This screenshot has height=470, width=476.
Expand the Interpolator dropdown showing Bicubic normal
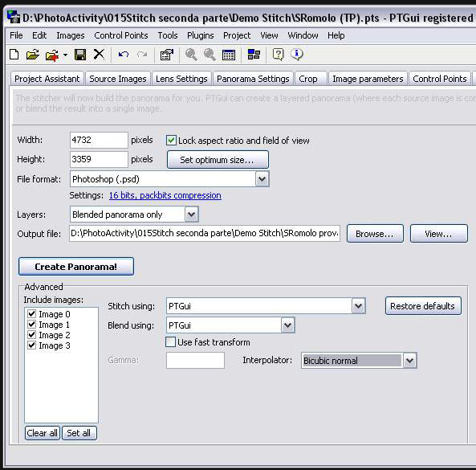tap(409, 361)
